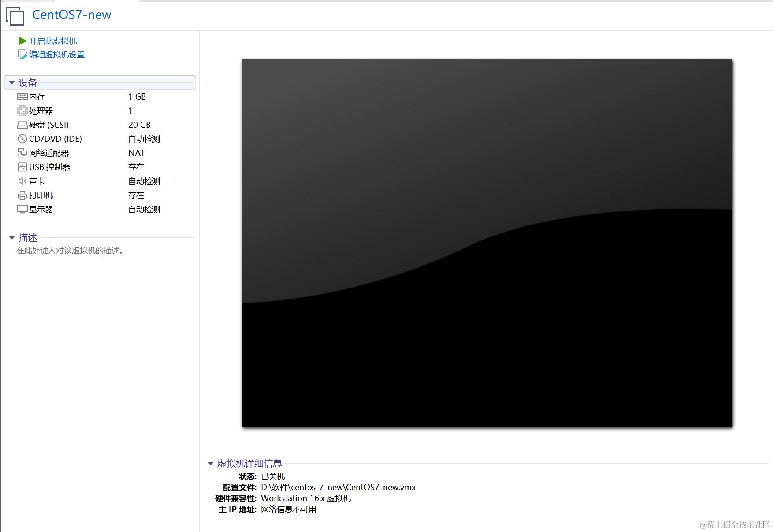Select the 网络适配器 network adapter icon
This screenshot has width=773, height=532.
[22, 153]
